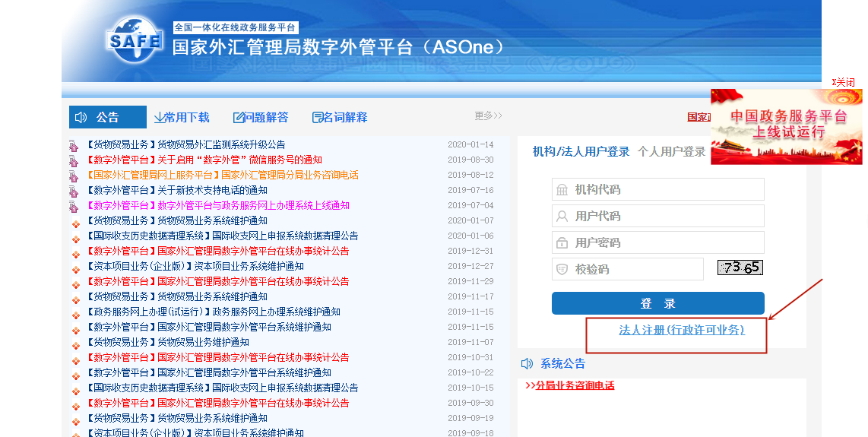Click the bullet icon beside 2020-01-06 notice
Viewport: 868px width, 437px height.
coord(76,239)
